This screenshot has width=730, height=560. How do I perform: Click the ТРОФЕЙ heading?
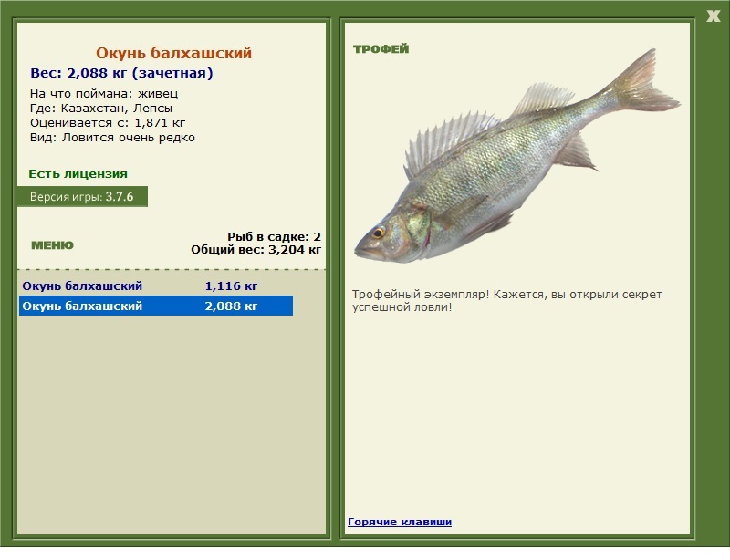(x=381, y=49)
